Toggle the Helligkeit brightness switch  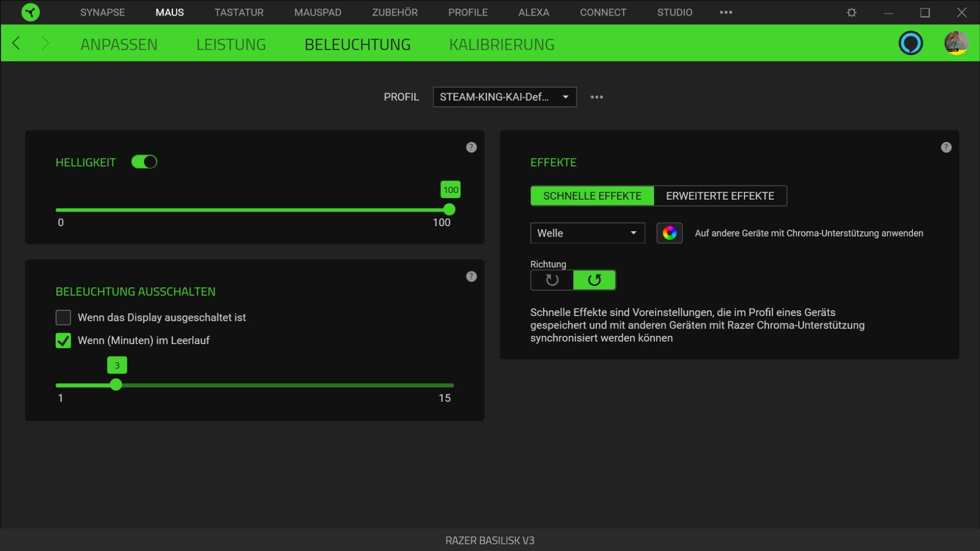tap(144, 162)
